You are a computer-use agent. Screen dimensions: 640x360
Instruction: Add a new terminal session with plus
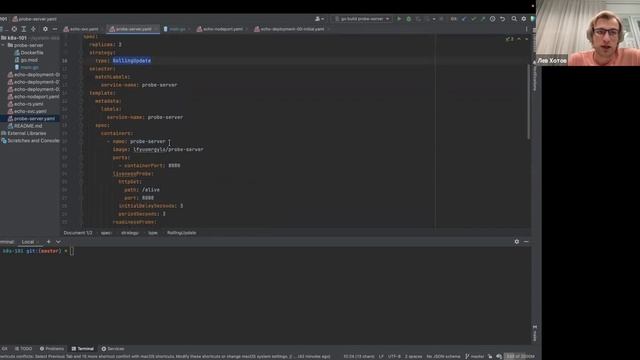tap(49, 242)
